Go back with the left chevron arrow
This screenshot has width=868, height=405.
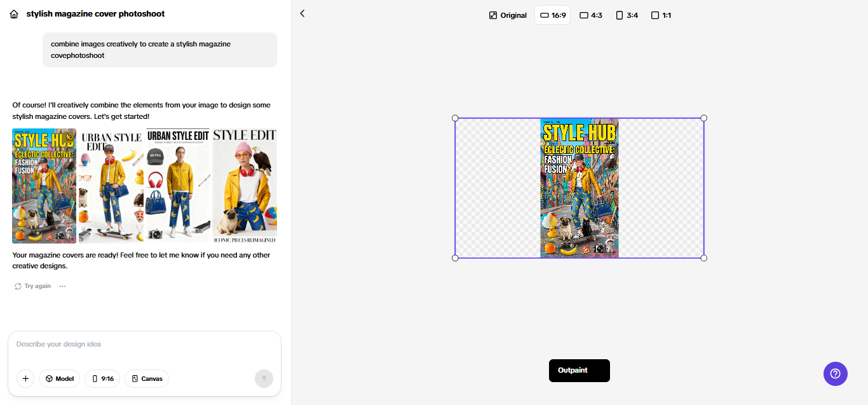pyautogui.click(x=302, y=13)
